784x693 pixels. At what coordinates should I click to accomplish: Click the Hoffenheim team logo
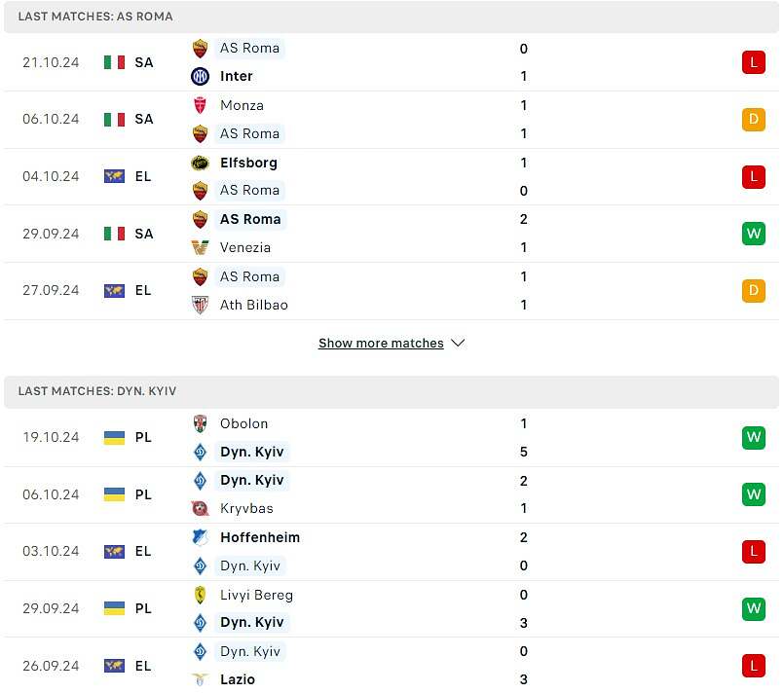[x=200, y=537]
